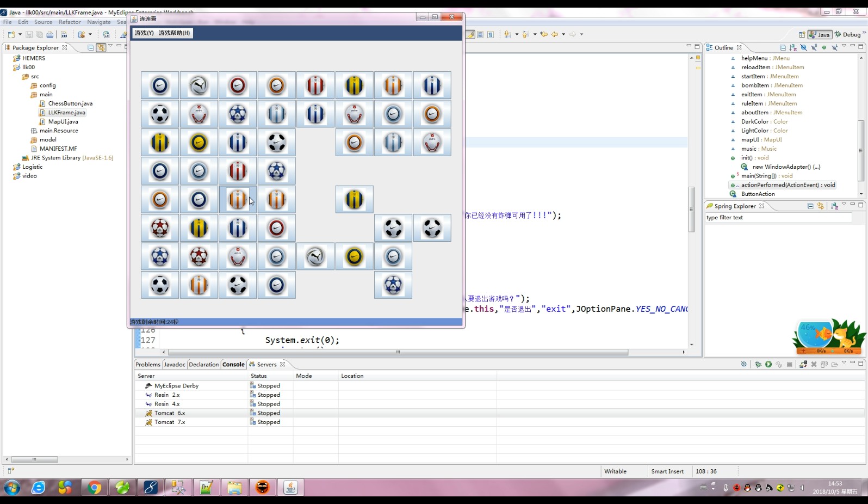868x504 pixels.
Task: Open the 游戏帮助(H) menu in game window
Action: coord(174,33)
